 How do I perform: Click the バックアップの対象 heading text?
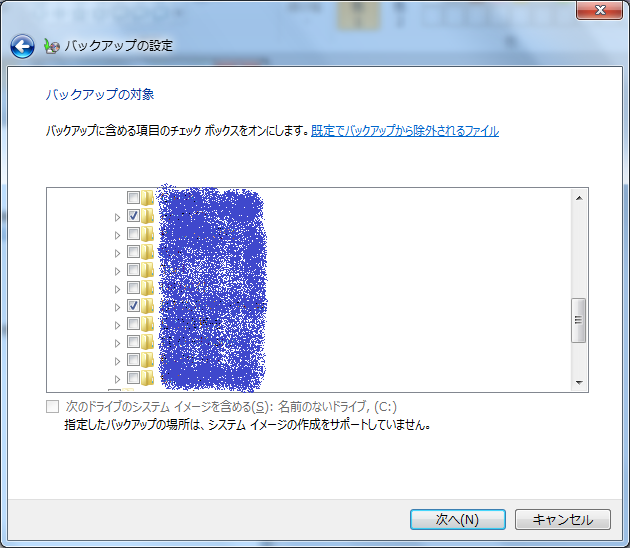[x=100, y=94]
